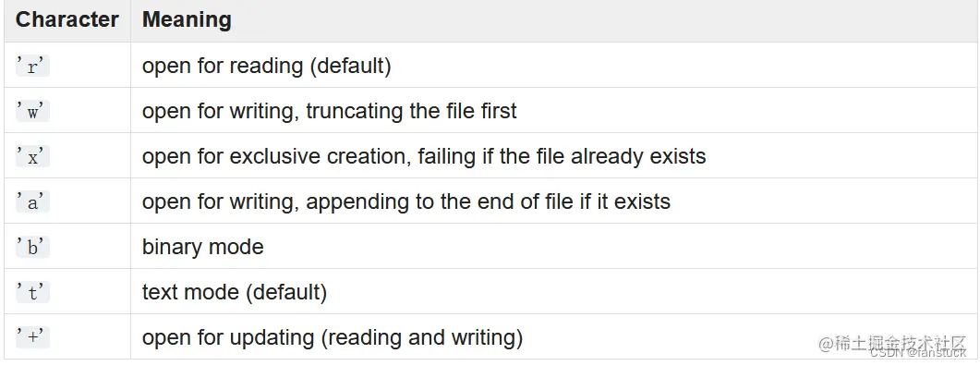Click the '+' updating mode code
The height and width of the screenshot is (366, 980).
click(x=32, y=338)
